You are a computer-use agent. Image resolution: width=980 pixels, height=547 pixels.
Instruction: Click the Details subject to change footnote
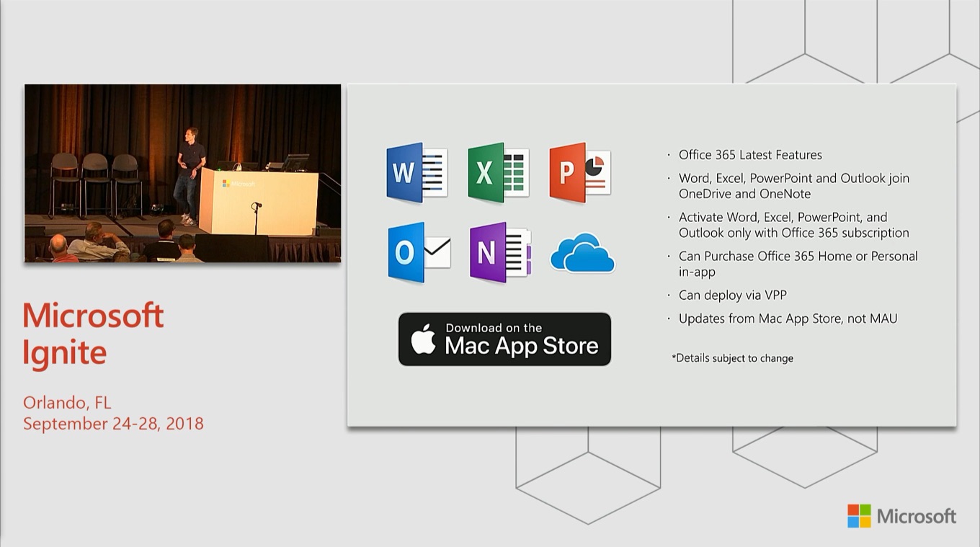(732, 358)
